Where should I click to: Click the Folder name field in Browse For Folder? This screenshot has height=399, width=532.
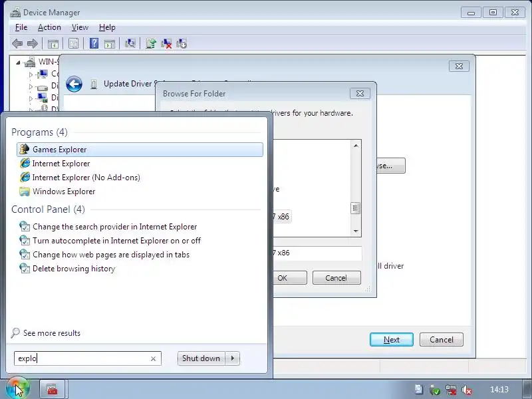[x=317, y=253]
